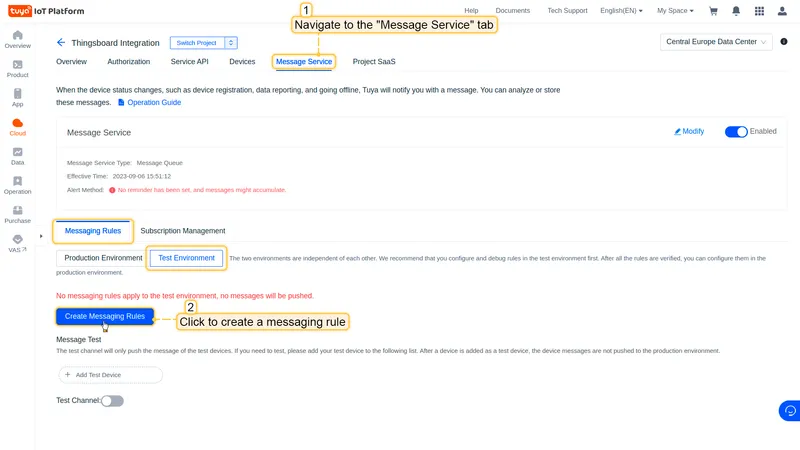The image size is (800, 450).
Task: Open the Central Europe Data Center dropdown
Action: pyautogui.click(x=716, y=42)
